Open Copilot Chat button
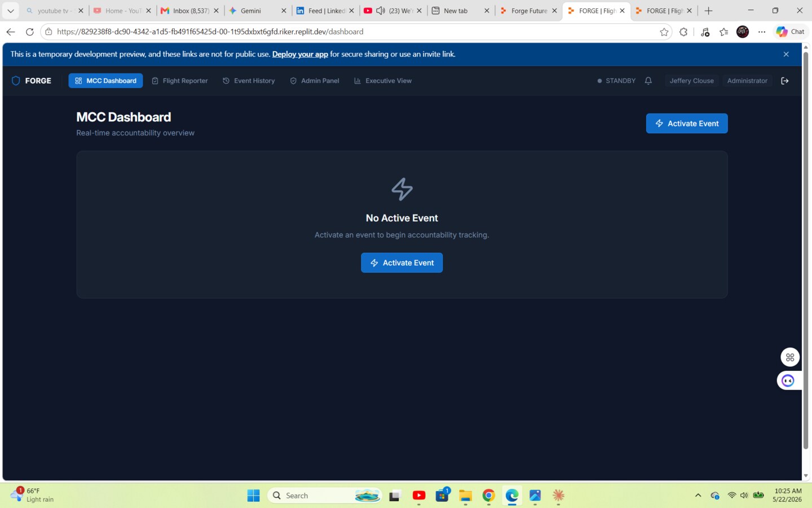The image size is (812, 508). tap(791, 32)
